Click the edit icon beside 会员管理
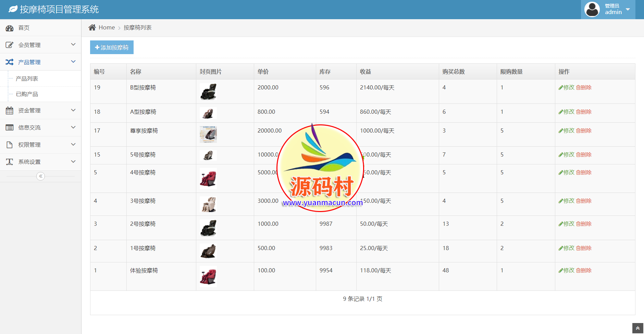Viewport: 644px width, 334px height. pyautogui.click(x=10, y=45)
